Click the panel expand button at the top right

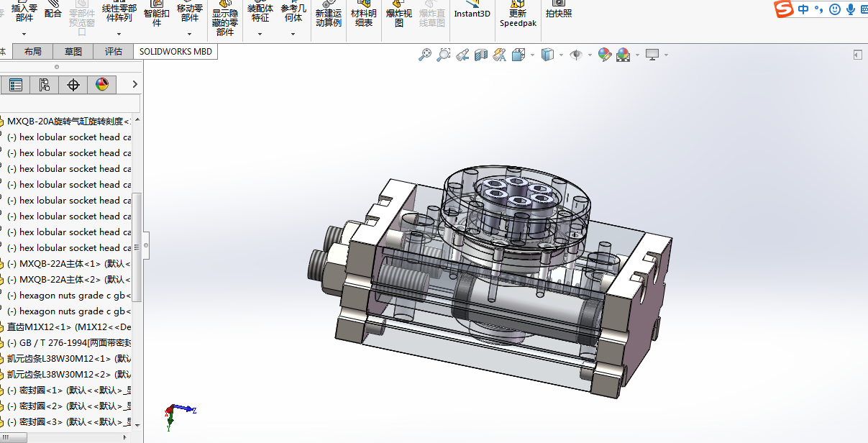pos(857,55)
